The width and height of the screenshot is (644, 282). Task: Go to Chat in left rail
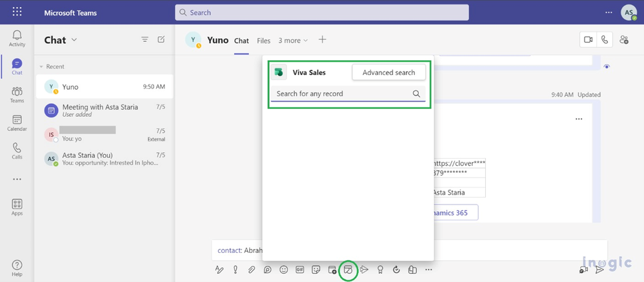click(17, 67)
